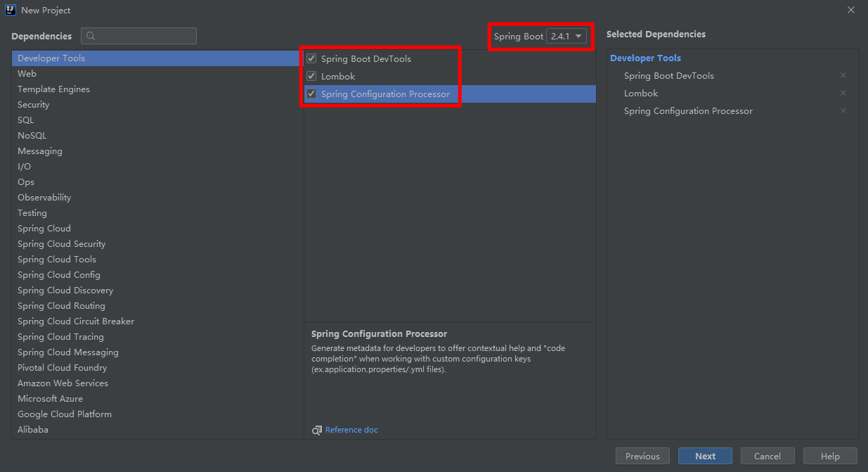This screenshot has width=868, height=472.
Task: Select the Spring Cloud category
Action: 156,229
